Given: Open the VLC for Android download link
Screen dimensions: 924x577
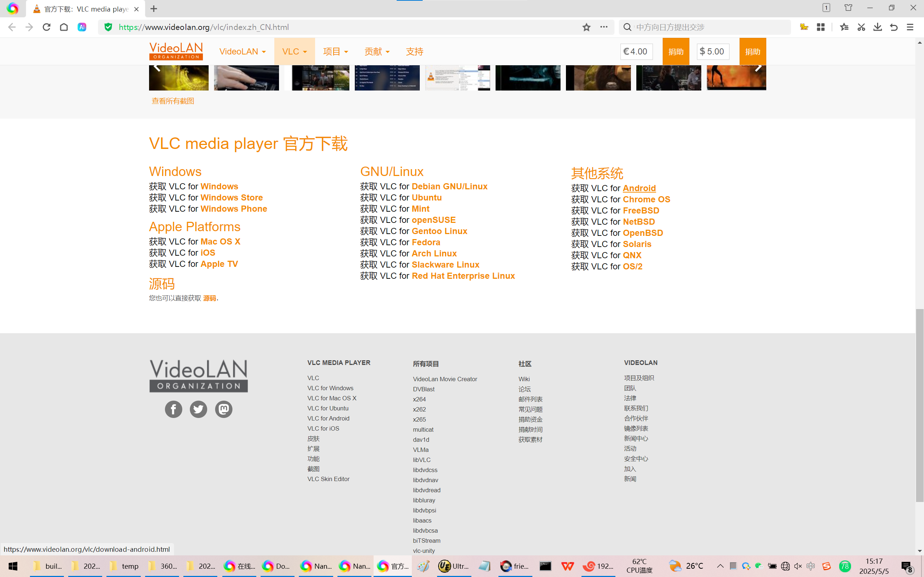Looking at the screenshot, I should point(639,188).
